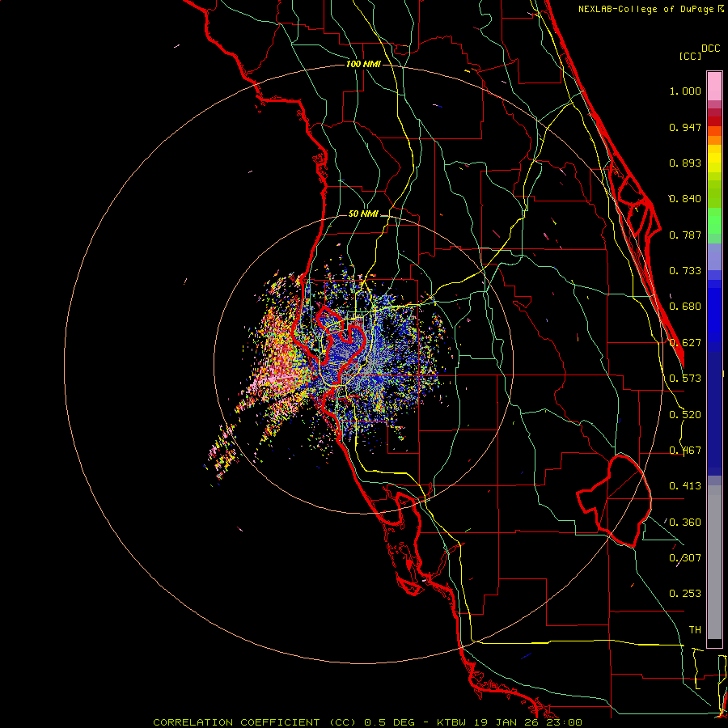Click the DCC product label
The width and height of the screenshot is (728, 728).
point(711,49)
